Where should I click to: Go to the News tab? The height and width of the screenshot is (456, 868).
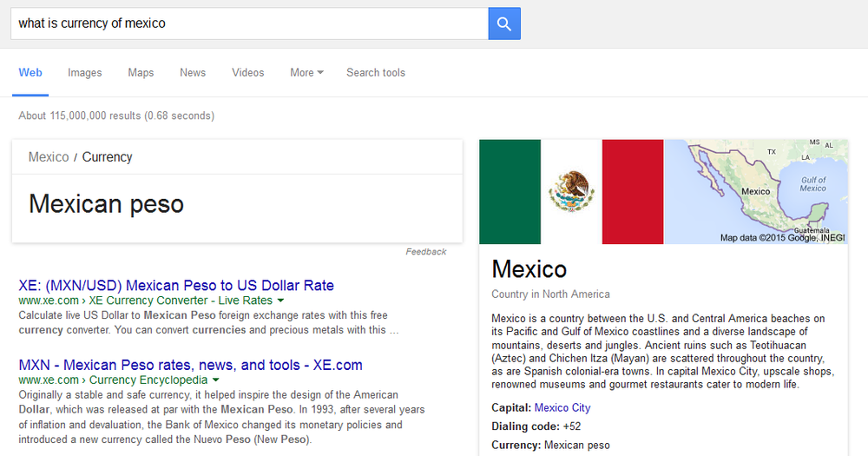(x=193, y=73)
